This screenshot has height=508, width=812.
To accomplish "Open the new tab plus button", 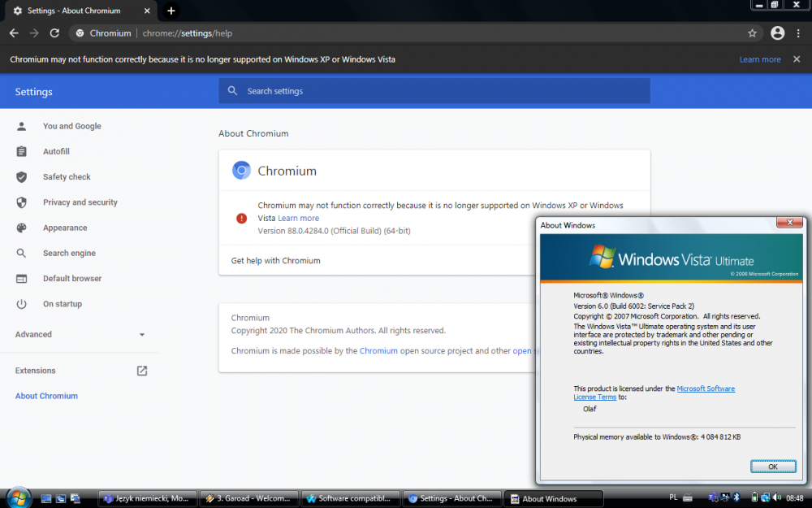I will [171, 11].
